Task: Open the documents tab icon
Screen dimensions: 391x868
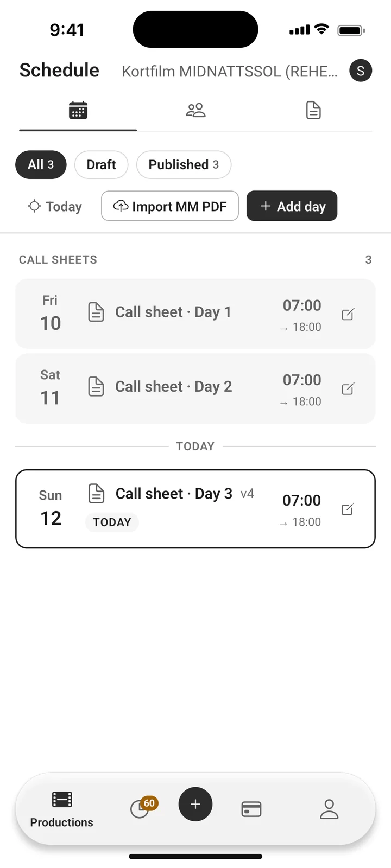Action: [313, 111]
